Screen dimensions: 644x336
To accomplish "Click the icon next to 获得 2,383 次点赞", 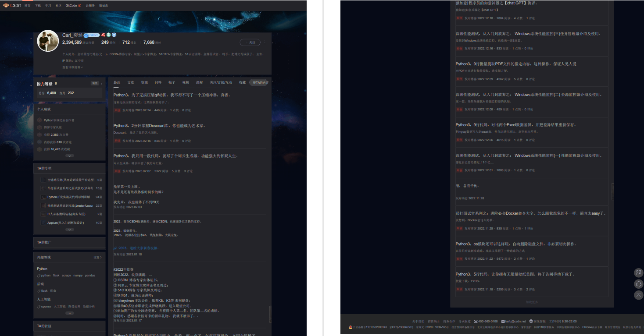I will point(40,134).
